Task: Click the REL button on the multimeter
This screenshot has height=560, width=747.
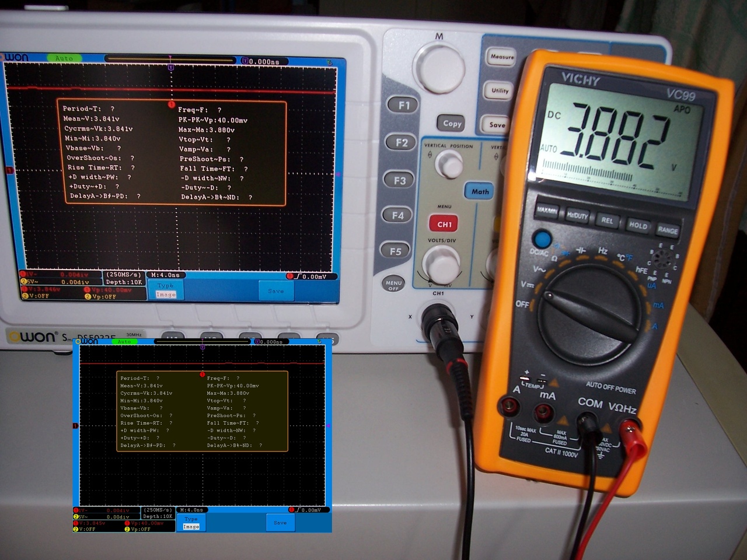Action: [x=608, y=220]
